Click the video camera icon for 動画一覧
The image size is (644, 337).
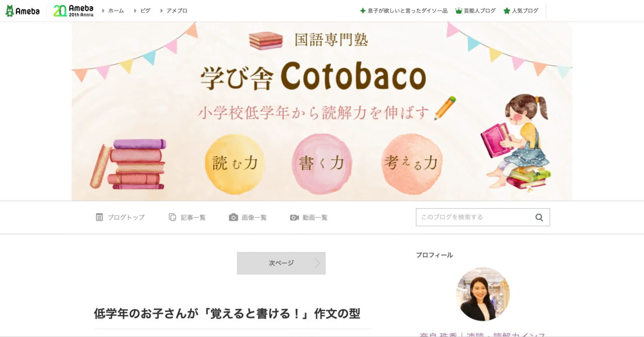pos(294,217)
